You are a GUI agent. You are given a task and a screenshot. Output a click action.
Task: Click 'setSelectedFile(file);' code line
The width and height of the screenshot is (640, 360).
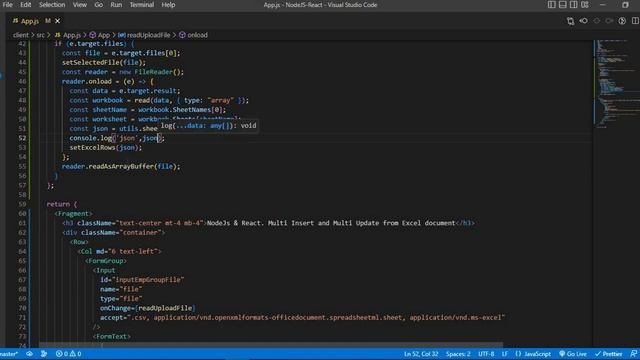104,62
